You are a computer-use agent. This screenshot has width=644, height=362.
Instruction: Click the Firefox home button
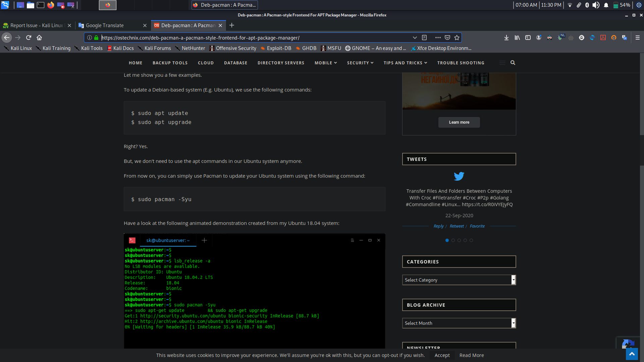coord(39,38)
